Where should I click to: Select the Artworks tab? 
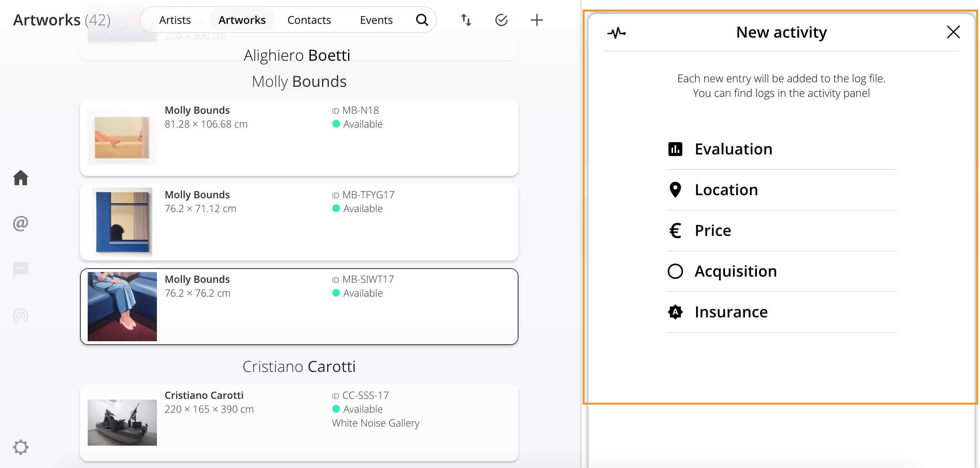(x=242, y=20)
